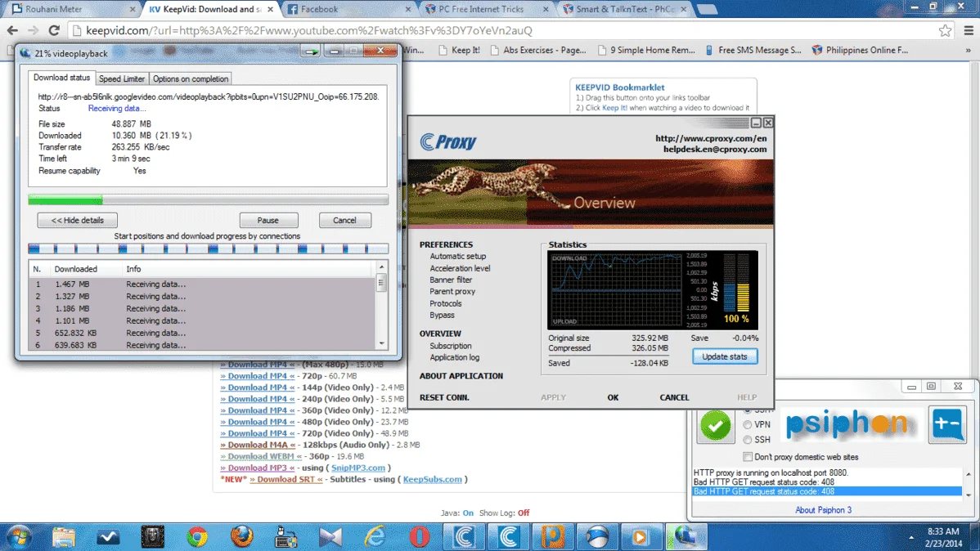Open Internet Explorer from the taskbar
The height and width of the screenshot is (551, 980).
point(375,536)
